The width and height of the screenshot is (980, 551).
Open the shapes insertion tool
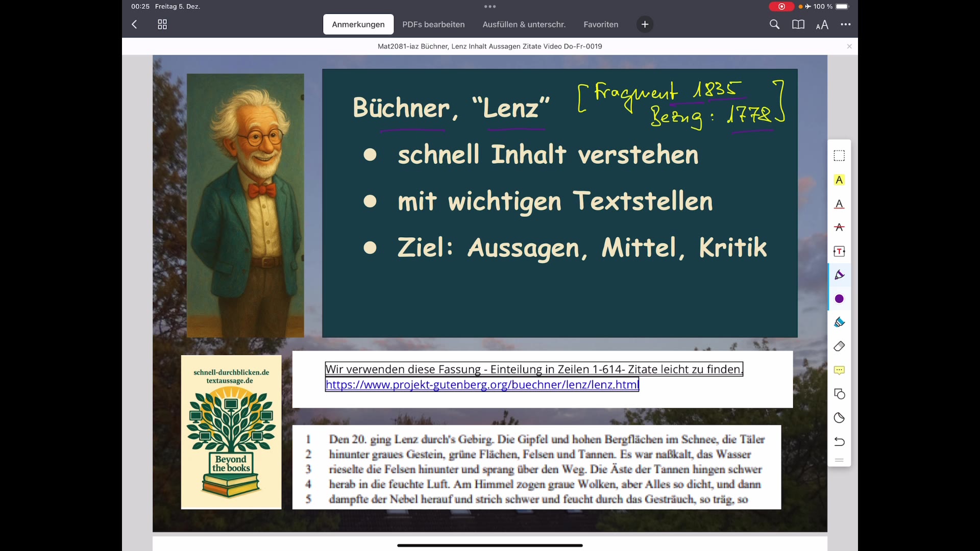840,394
